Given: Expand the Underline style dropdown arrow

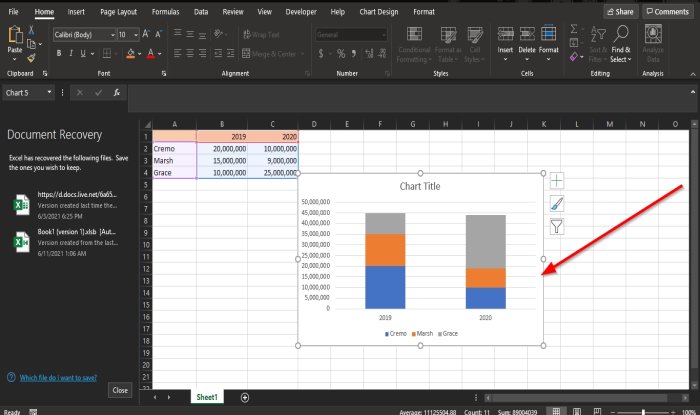Looking at the screenshot, I should (92, 54).
